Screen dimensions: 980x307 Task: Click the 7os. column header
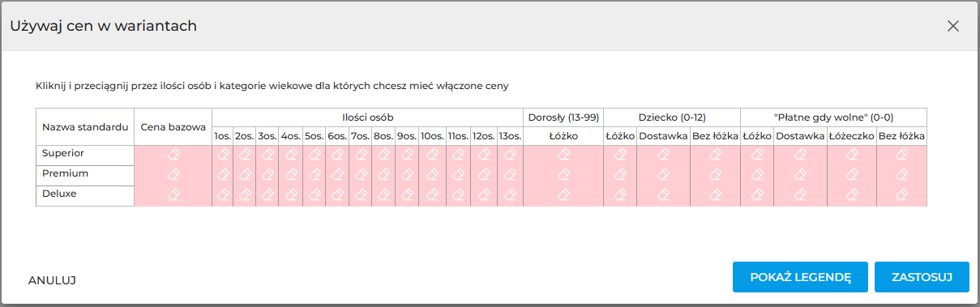pyautogui.click(x=361, y=136)
